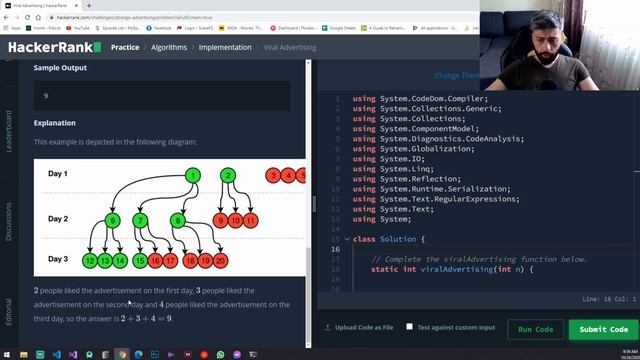Click the 'static int viralAdvertising(int n)' line

[x=452, y=269]
